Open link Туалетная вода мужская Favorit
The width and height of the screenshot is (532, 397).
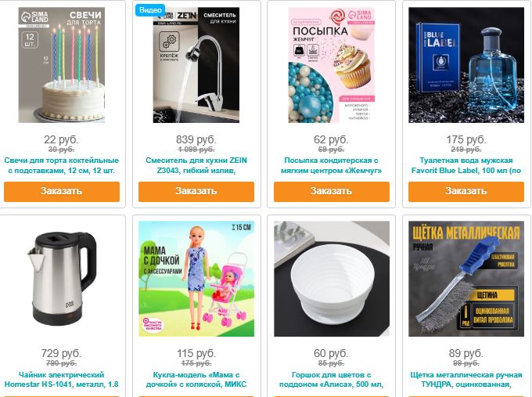[x=466, y=165]
